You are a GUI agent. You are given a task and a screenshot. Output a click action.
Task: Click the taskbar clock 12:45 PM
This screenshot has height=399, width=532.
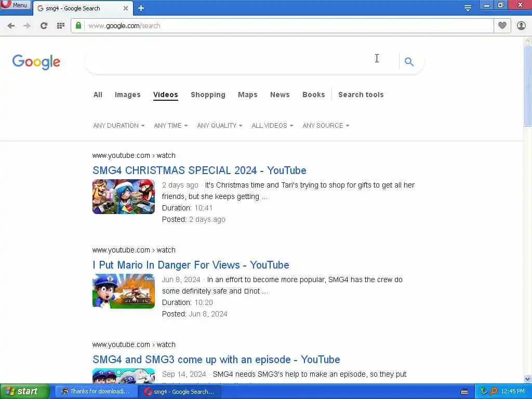click(x=513, y=392)
